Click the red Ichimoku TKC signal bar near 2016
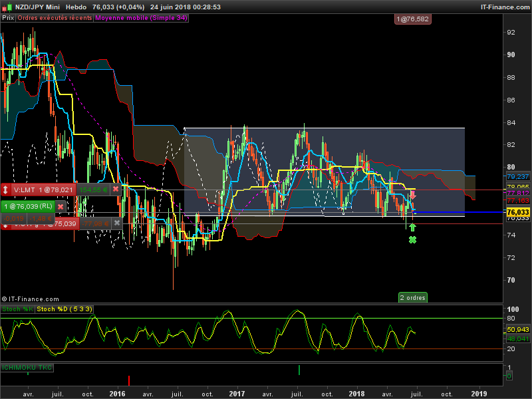532x399 pixels. [x=129, y=380]
